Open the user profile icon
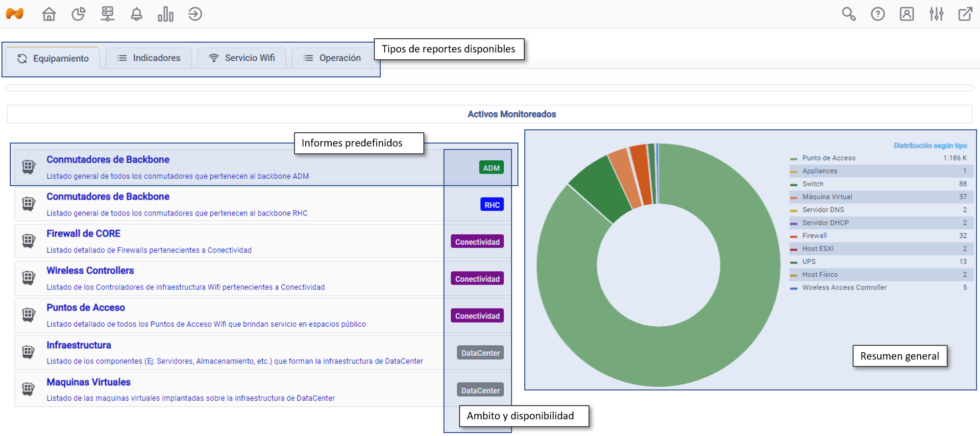The width and height of the screenshot is (980, 436). point(906,14)
